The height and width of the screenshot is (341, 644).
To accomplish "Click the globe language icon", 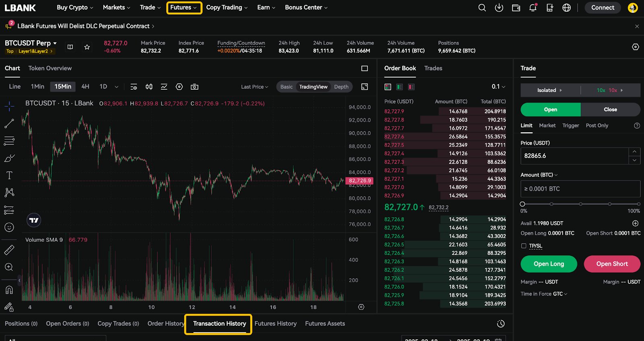I will pos(567,8).
